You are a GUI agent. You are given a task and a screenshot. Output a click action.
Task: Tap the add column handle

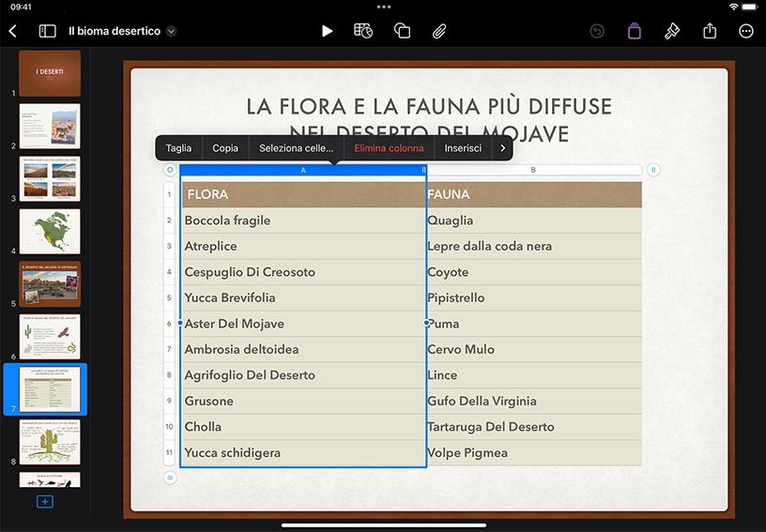pos(653,170)
